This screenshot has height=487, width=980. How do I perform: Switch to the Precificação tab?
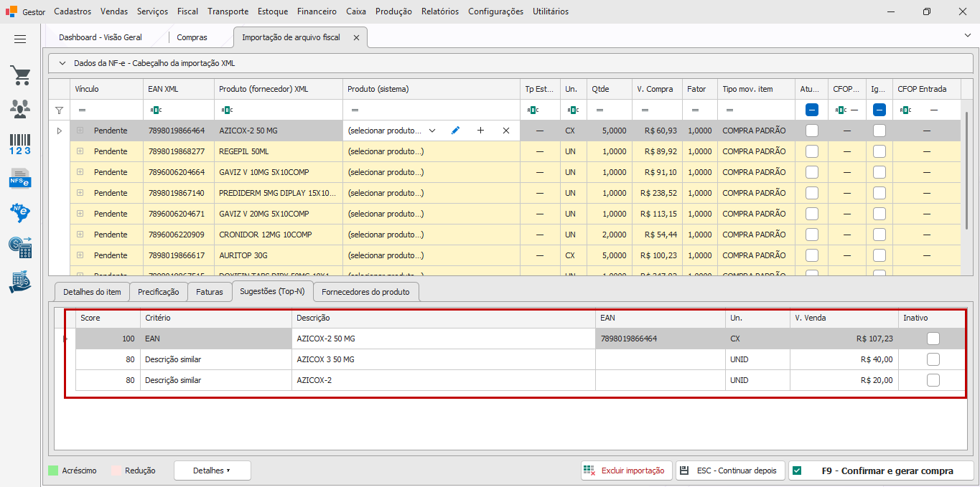tap(159, 292)
